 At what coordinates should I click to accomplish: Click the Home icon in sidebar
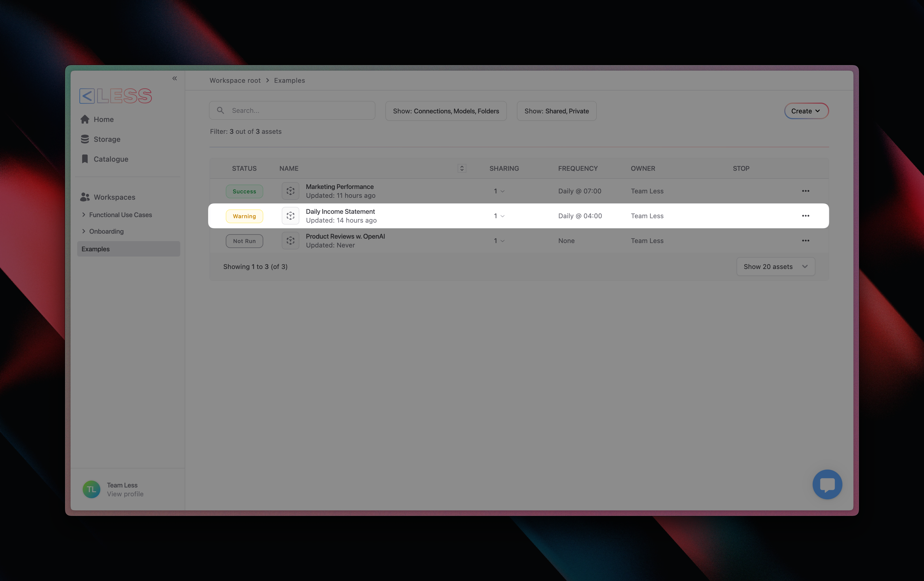coord(85,119)
